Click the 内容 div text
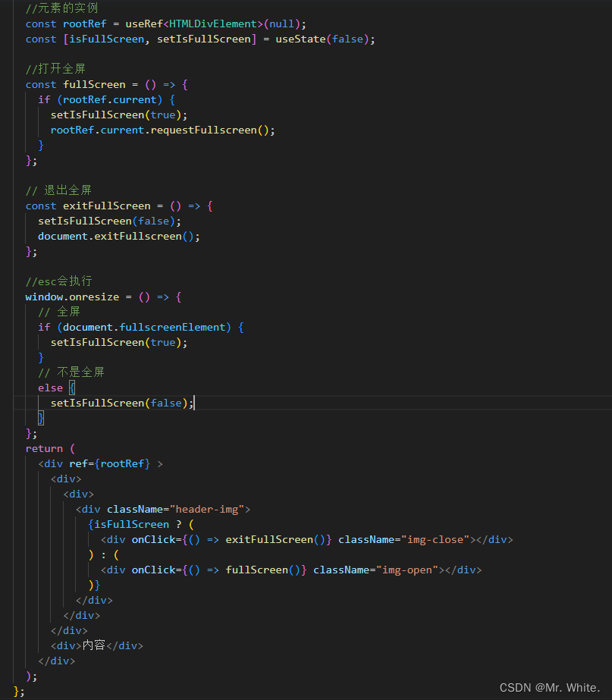 click(95, 645)
